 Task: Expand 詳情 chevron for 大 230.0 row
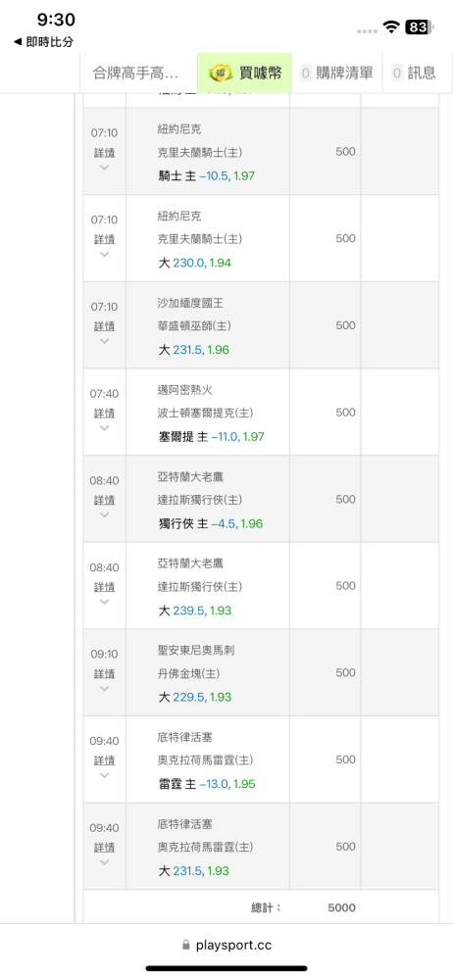[x=105, y=255]
